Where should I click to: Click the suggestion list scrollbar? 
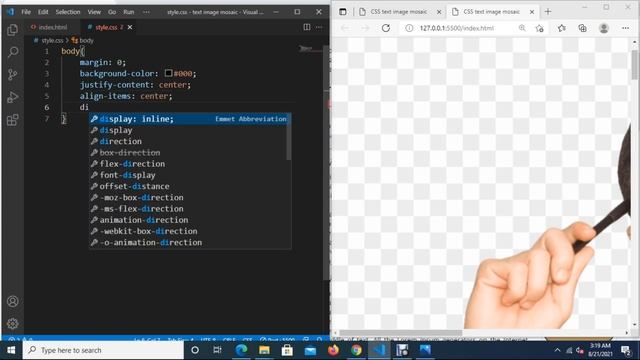pyautogui.click(x=289, y=137)
